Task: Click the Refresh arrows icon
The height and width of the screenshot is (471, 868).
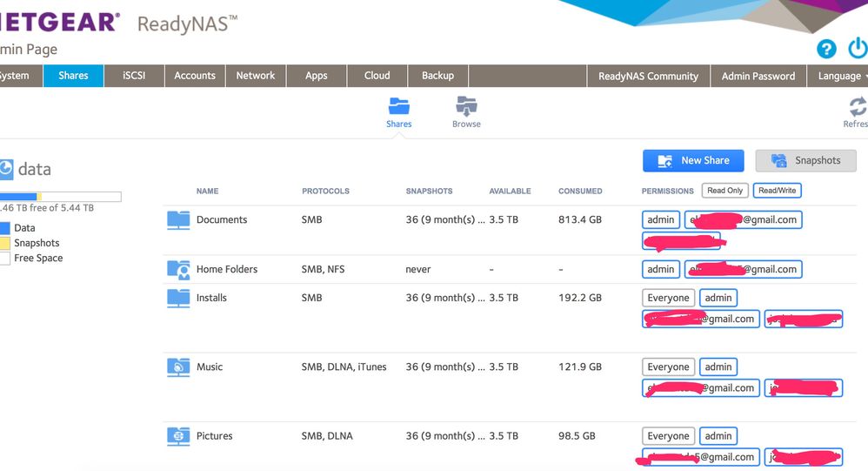Action: (858, 106)
